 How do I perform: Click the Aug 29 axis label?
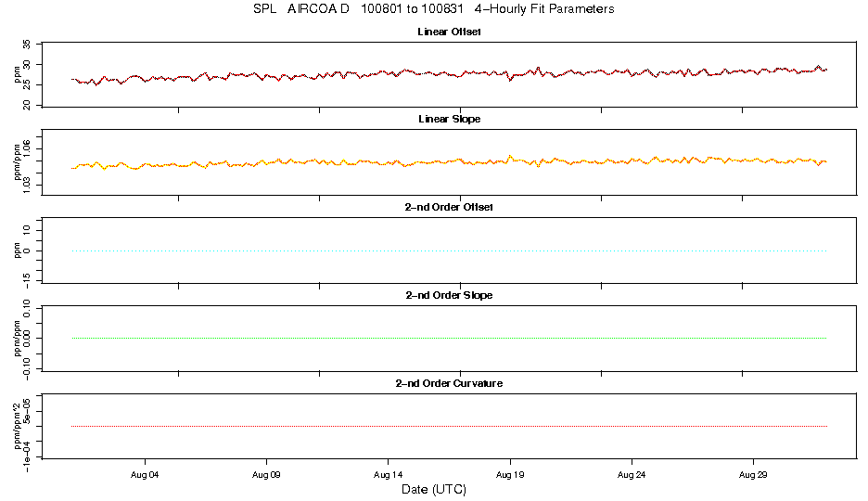click(x=753, y=475)
